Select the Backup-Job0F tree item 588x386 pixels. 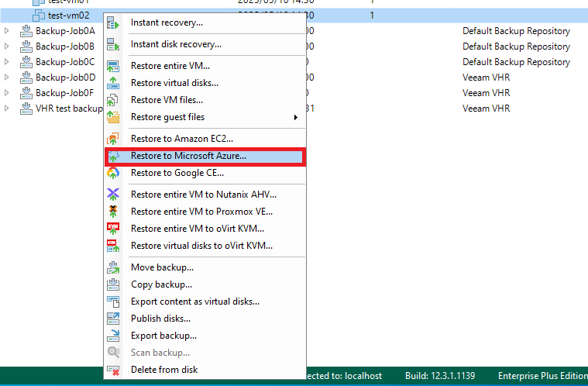pyautogui.click(x=64, y=93)
